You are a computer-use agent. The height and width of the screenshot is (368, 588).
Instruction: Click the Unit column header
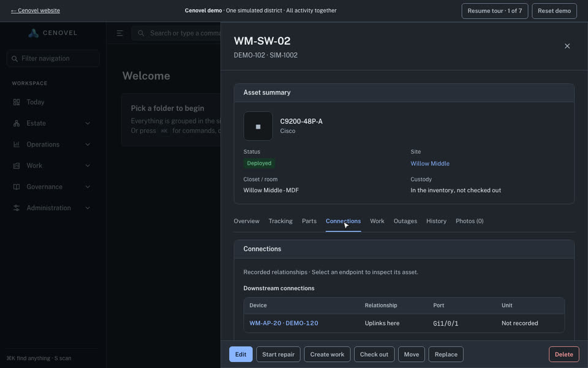[507, 305]
